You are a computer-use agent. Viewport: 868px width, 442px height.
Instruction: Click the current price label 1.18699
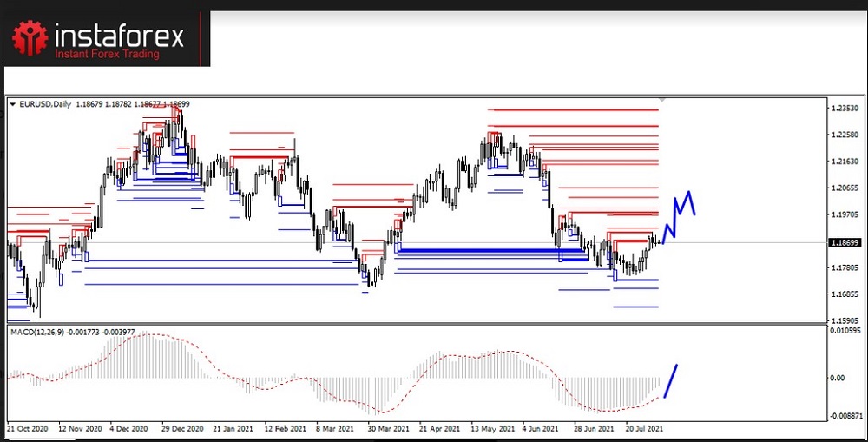point(845,243)
